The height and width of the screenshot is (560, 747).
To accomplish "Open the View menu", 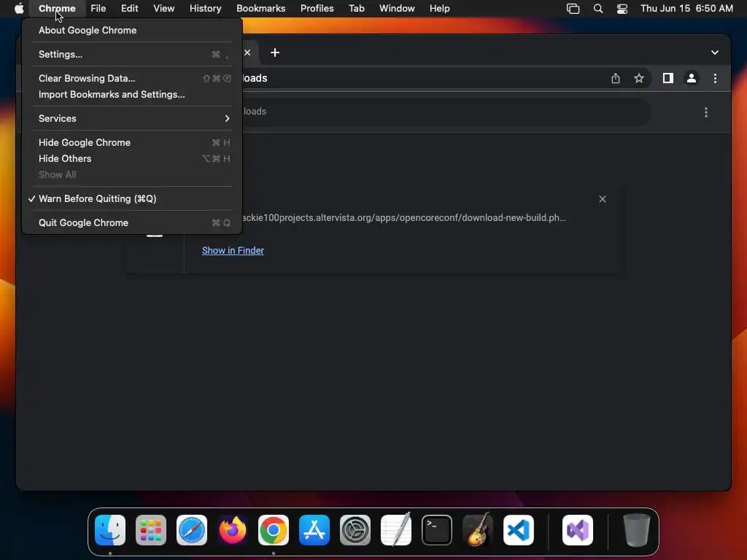I will [164, 9].
